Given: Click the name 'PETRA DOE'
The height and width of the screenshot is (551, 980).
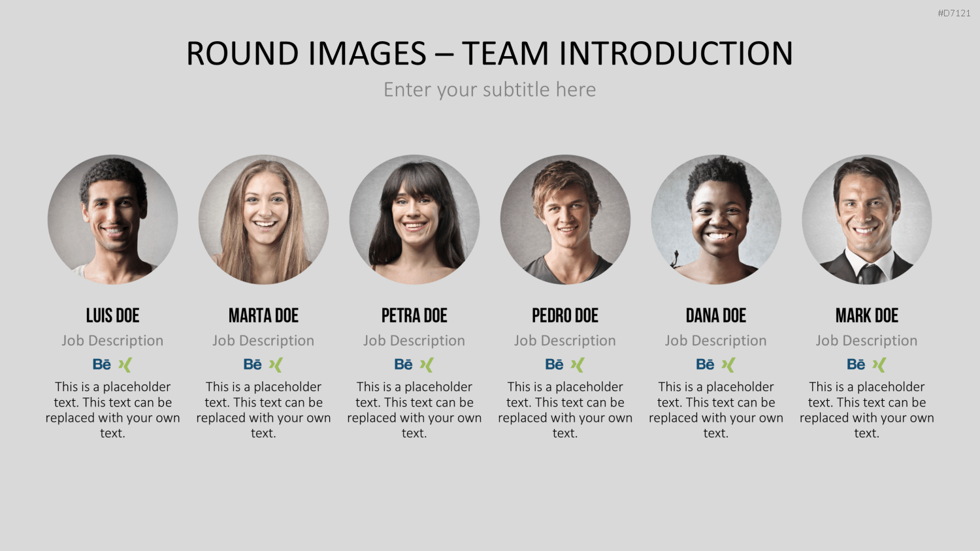Looking at the screenshot, I should [x=415, y=316].
